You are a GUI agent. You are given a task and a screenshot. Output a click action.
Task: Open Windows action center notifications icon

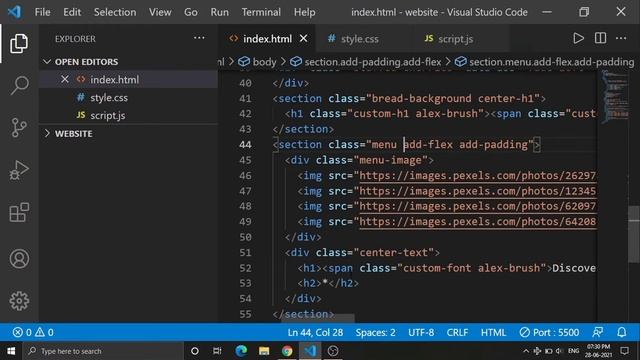tap(624, 351)
